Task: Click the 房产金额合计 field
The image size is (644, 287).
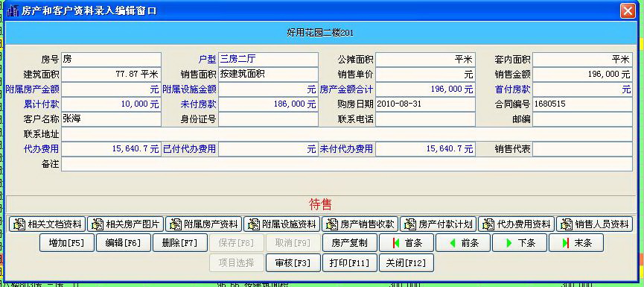Action: [x=425, y=89]
